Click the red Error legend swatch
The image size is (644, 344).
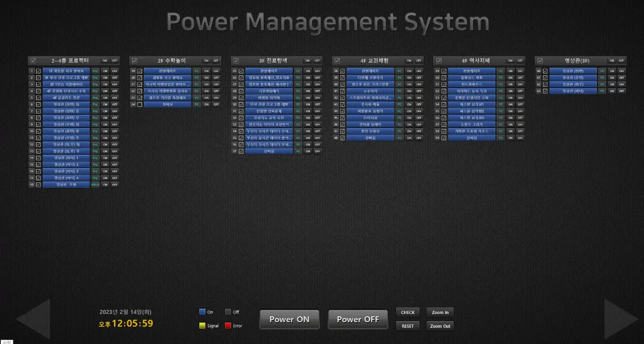point(228,326)
